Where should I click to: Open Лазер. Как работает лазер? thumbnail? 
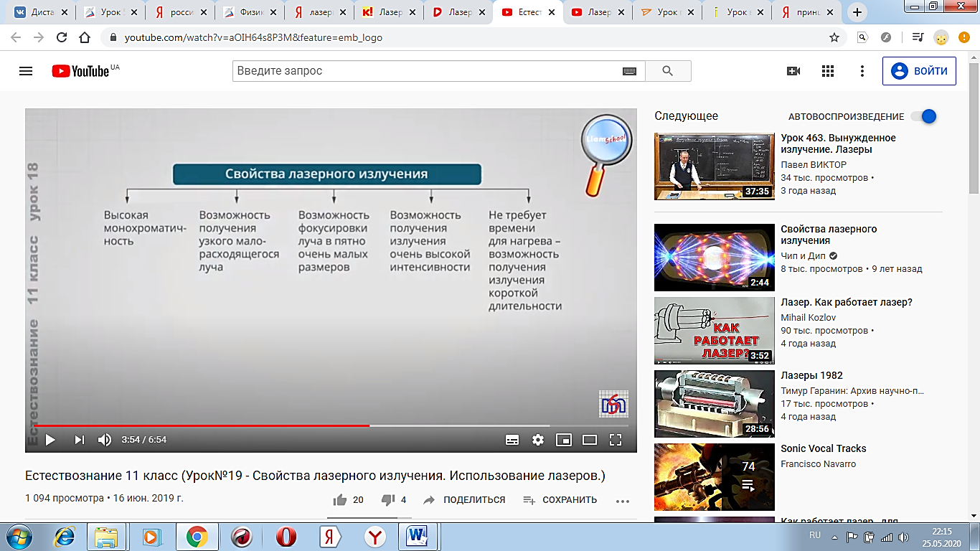tap(715, 331)
